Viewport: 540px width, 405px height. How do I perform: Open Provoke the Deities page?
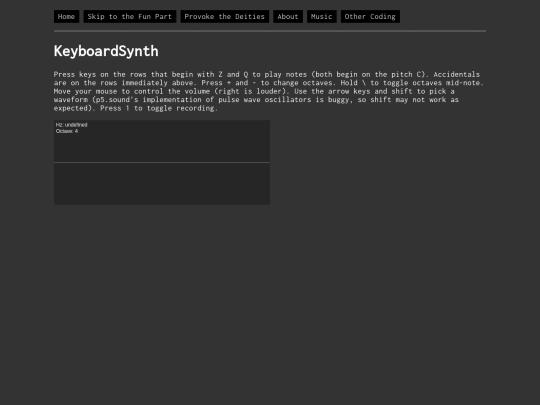click(225, 17)
